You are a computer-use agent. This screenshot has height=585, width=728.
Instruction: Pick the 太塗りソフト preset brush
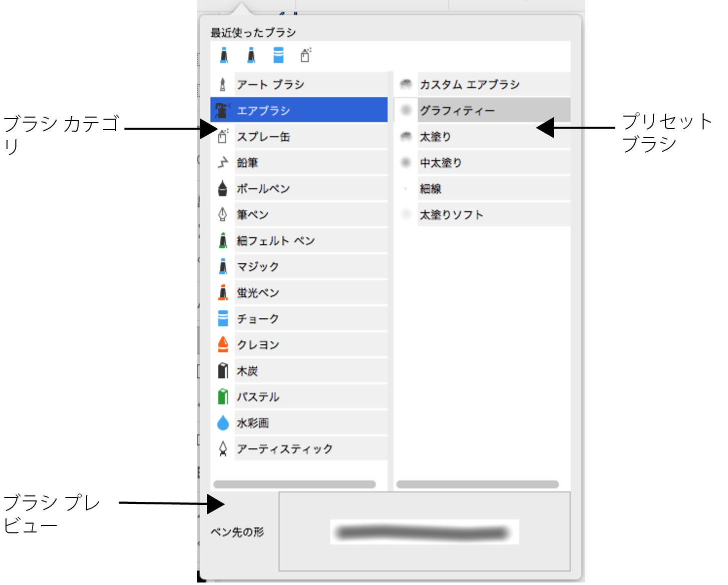[493, 215]
